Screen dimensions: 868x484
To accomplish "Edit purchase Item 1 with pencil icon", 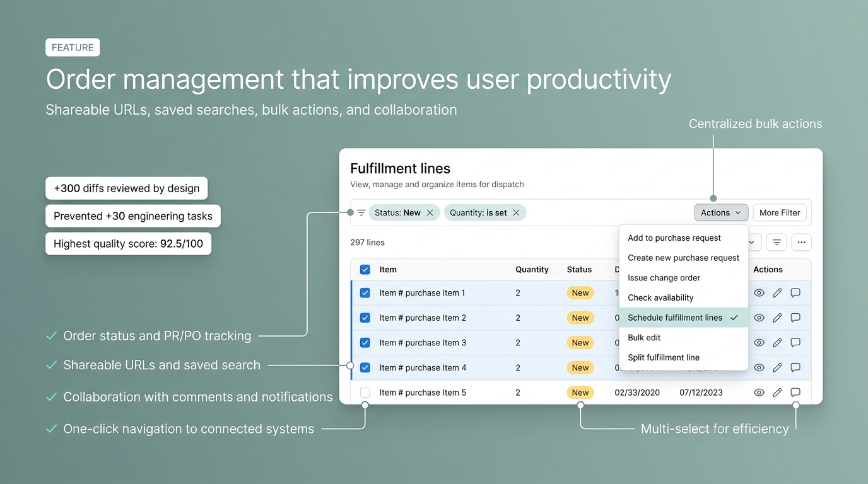I will (x=777, y=293).
